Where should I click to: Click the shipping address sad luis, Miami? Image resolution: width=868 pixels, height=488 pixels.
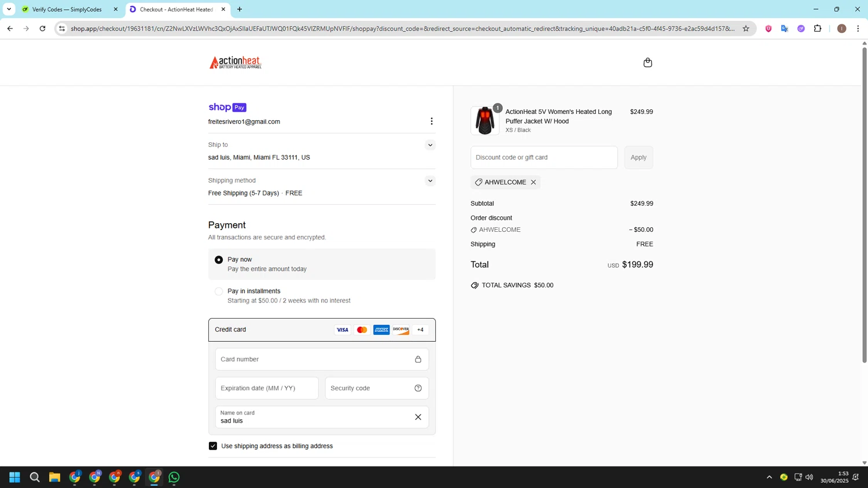[259, 158]
